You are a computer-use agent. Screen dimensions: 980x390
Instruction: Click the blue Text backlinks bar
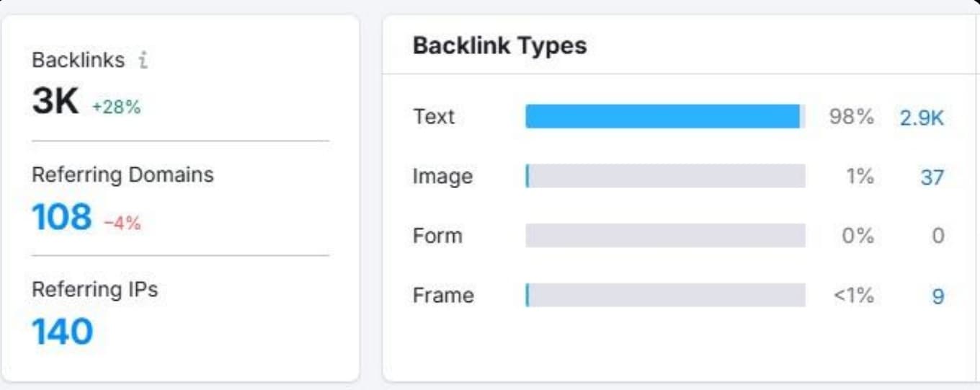pos(662,117)
